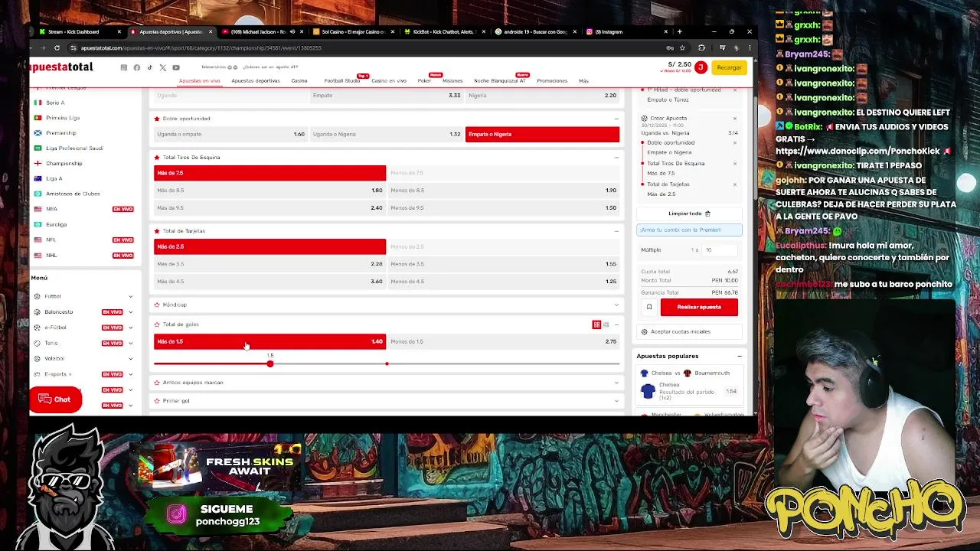Screen dimensions: 980x551
Task: Click the gear icon in Aceptar cuotas iniciales
Action: pyautogui.click(x=644, y=331)
